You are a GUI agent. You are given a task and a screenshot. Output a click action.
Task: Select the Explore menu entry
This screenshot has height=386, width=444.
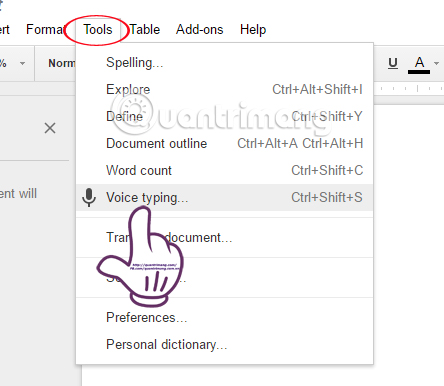pos(224,89)
